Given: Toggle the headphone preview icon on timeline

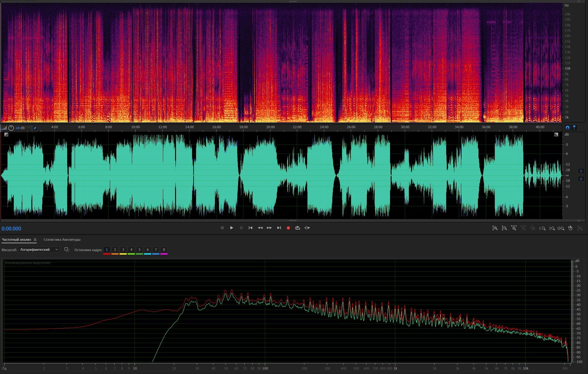Looking at the screenshot, I should click(x=567, y=128).
